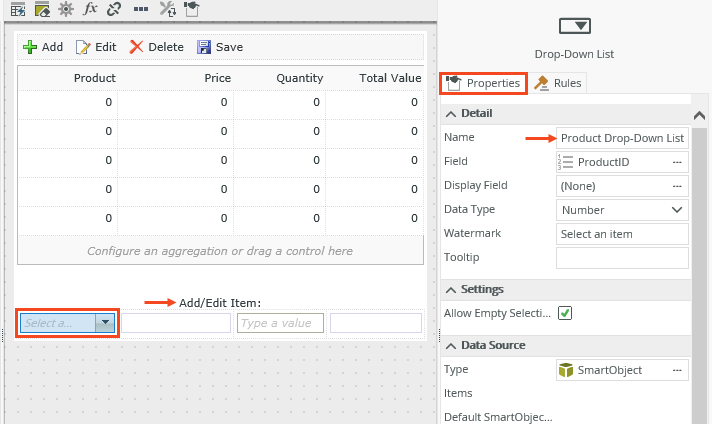The width and height of the screenshot is (712, 424).
Task: Select the Properties tab
Action: [483, 83]
